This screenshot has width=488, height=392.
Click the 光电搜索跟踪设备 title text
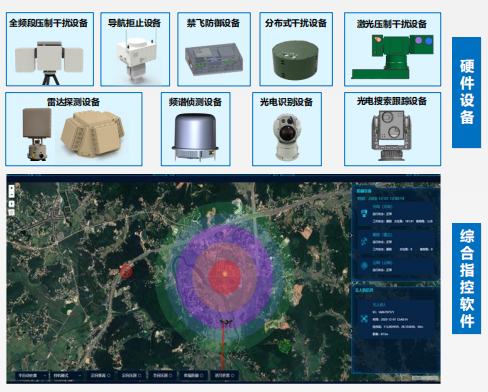[x=392, y=101]
